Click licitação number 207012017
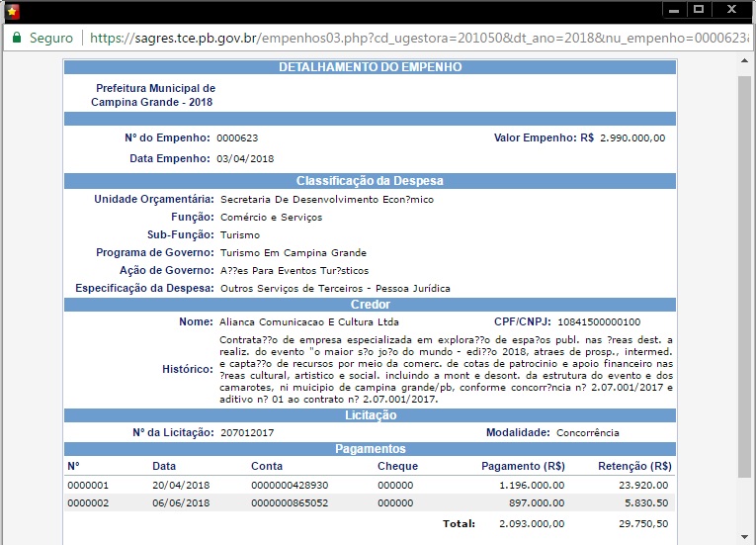 point(247,433)
